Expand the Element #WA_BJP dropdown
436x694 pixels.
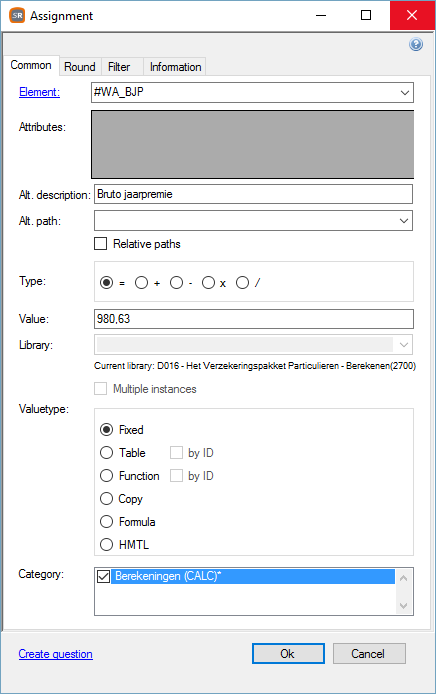tap(404, 93)
